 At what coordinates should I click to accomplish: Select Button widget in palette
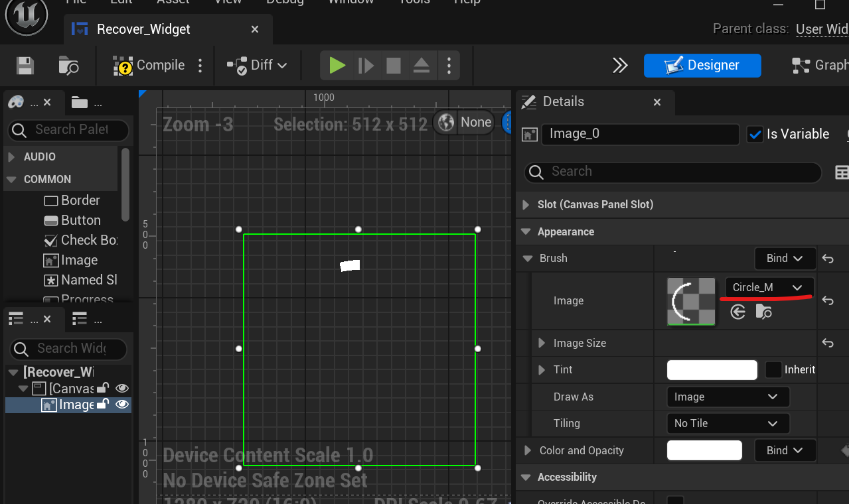(x=72, y=220)
